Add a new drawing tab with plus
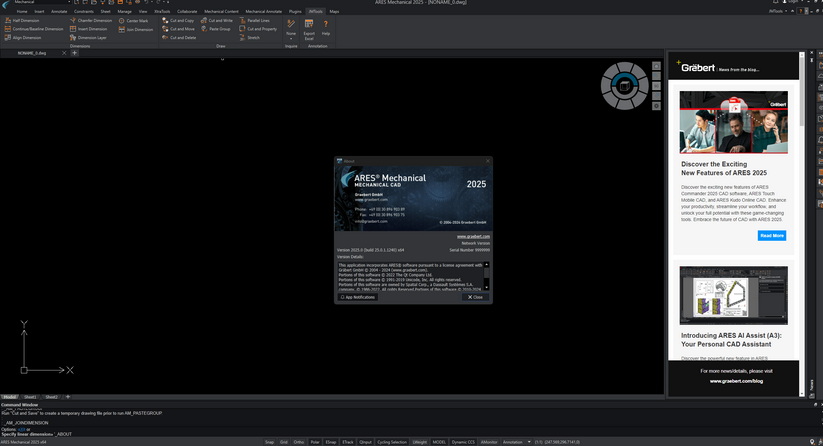823x446 pixels. point(75,53)
